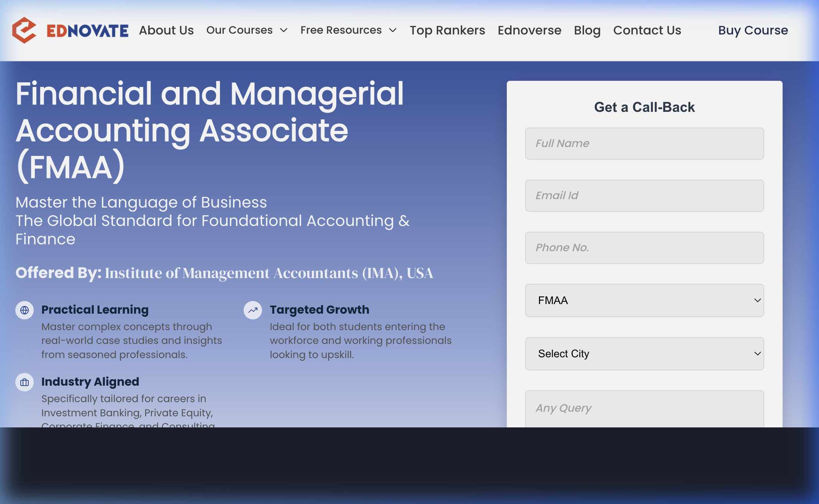Expand the Our Courses chevron
The height and width of the screenshot is (504, 819).
tap(284, 30)
